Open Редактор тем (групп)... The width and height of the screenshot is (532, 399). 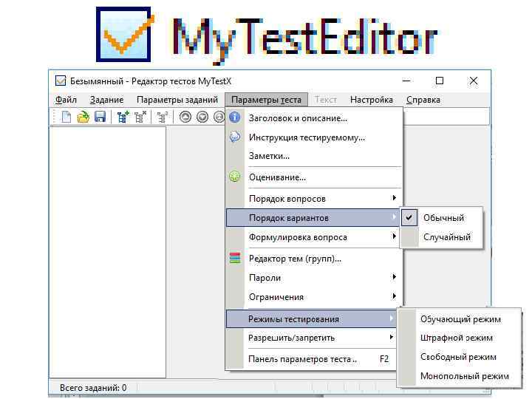tap(314, 259)
